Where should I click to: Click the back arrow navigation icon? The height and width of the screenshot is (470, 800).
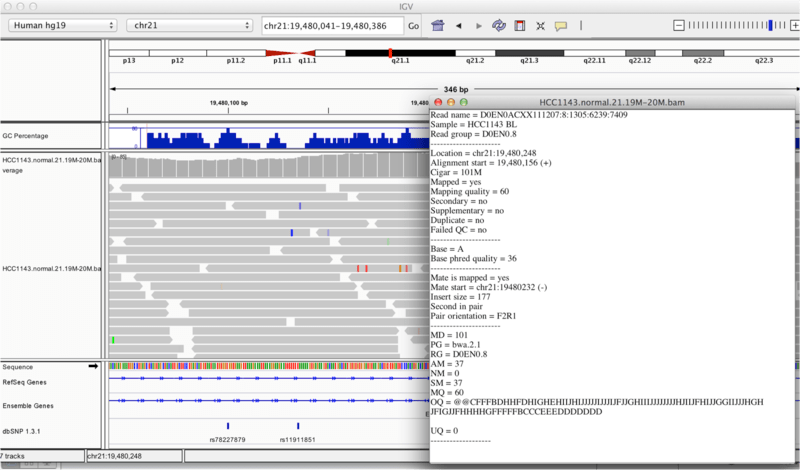tap(458, 26)
